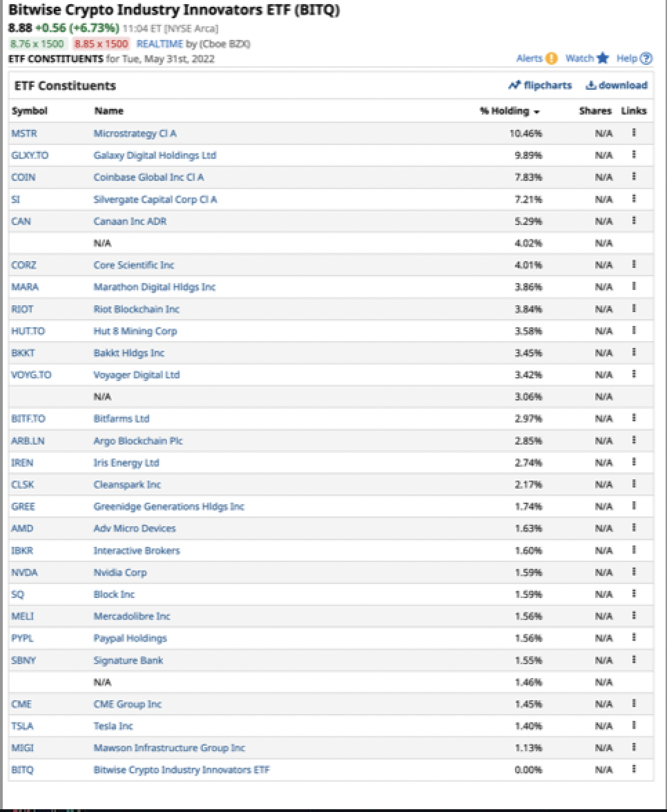Click the MELI symbol link
Viewport: 667px width, 812px height.
pyautogui.click(x=22, y=616)
